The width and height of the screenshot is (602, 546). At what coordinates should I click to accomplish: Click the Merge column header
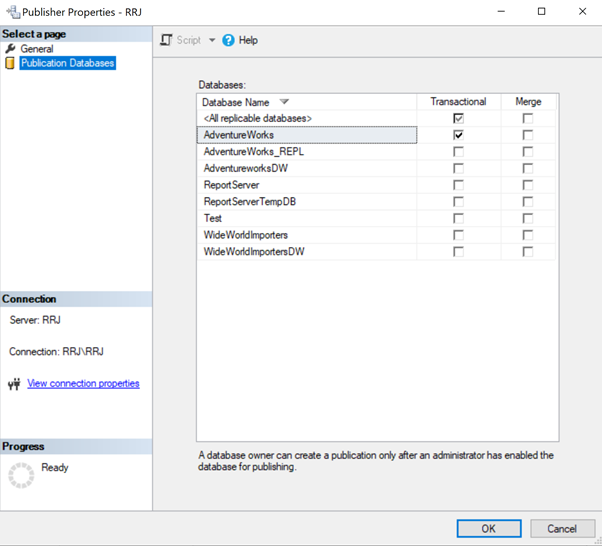528,102
